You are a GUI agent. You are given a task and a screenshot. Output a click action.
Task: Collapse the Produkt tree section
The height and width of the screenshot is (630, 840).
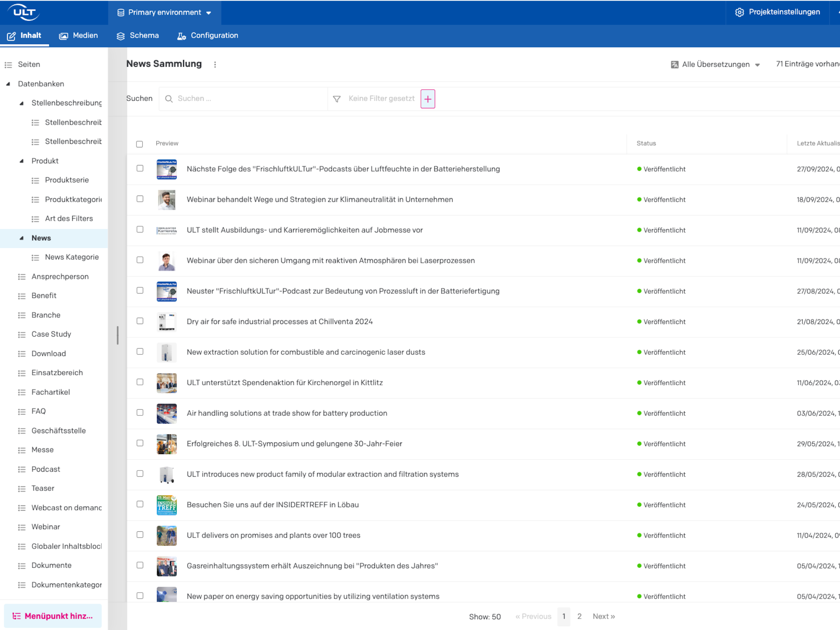coord(21,161)
